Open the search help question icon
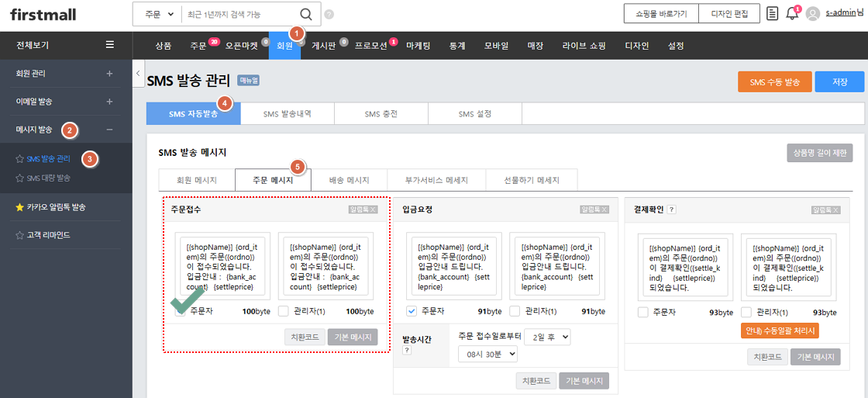 tap(329, 15)
